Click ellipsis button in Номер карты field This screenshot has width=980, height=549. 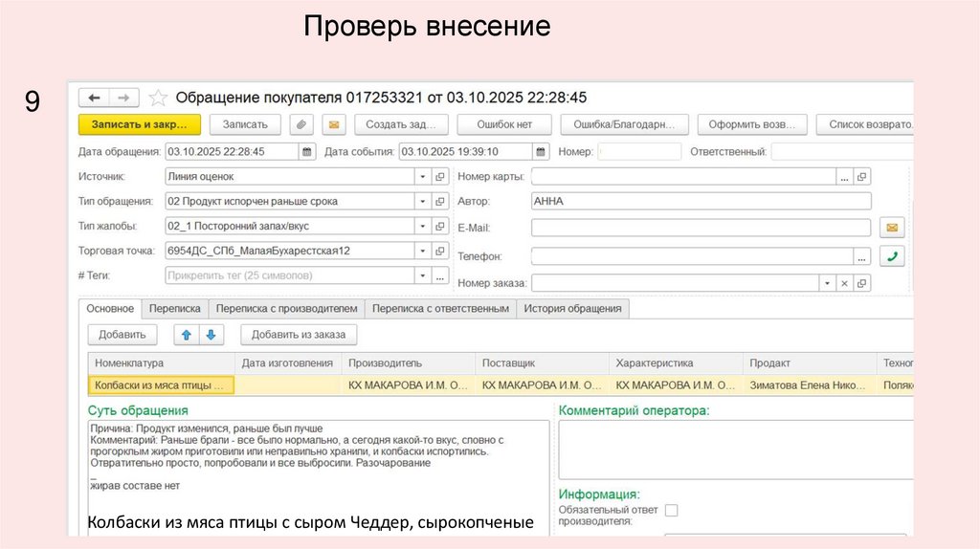point(844,177)
